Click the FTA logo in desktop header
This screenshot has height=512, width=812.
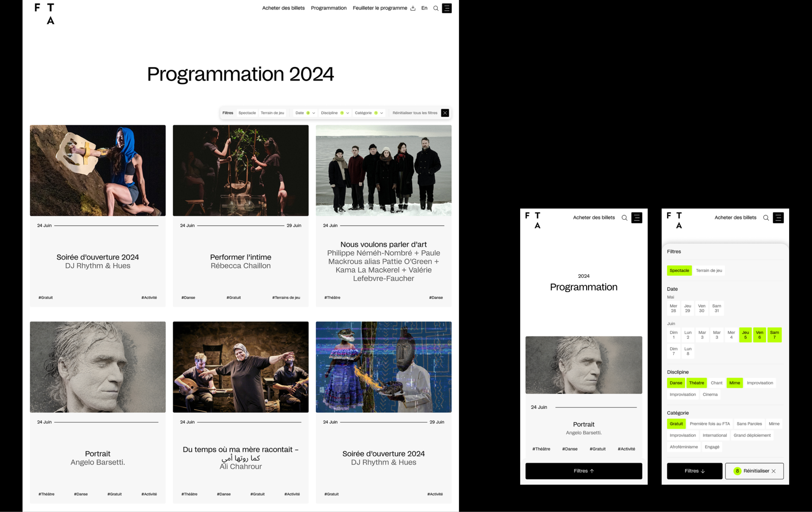pyautogui.click(x=44, y=14)
